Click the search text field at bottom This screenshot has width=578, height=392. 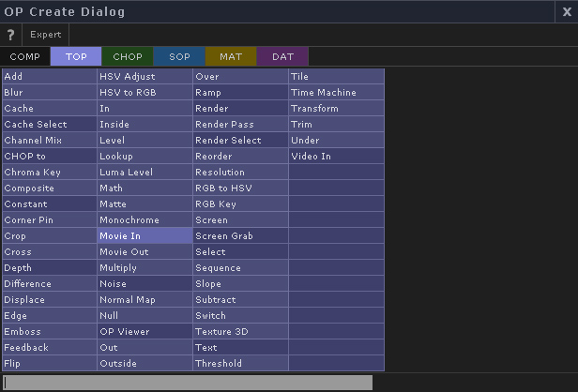pos(188,383)
